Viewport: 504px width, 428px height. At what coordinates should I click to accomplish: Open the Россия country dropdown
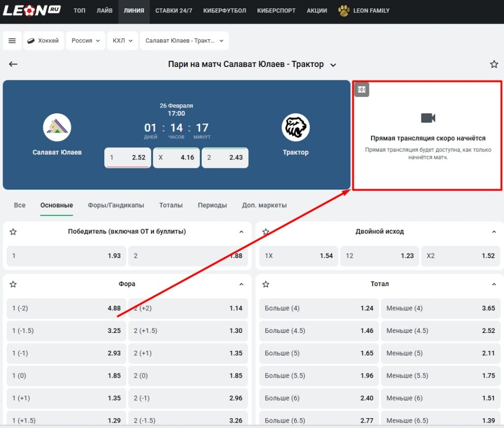[x=86, y=41]
